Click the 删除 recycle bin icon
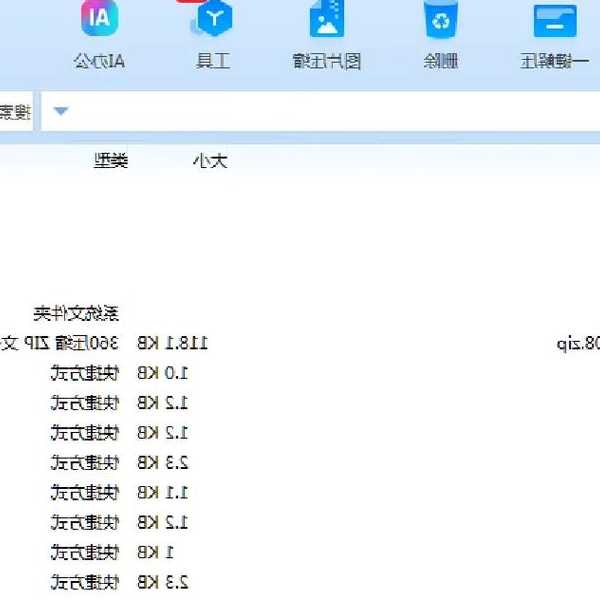Image resolution: width=600 pixels, height=600 pixels. (x=440, y=20)
